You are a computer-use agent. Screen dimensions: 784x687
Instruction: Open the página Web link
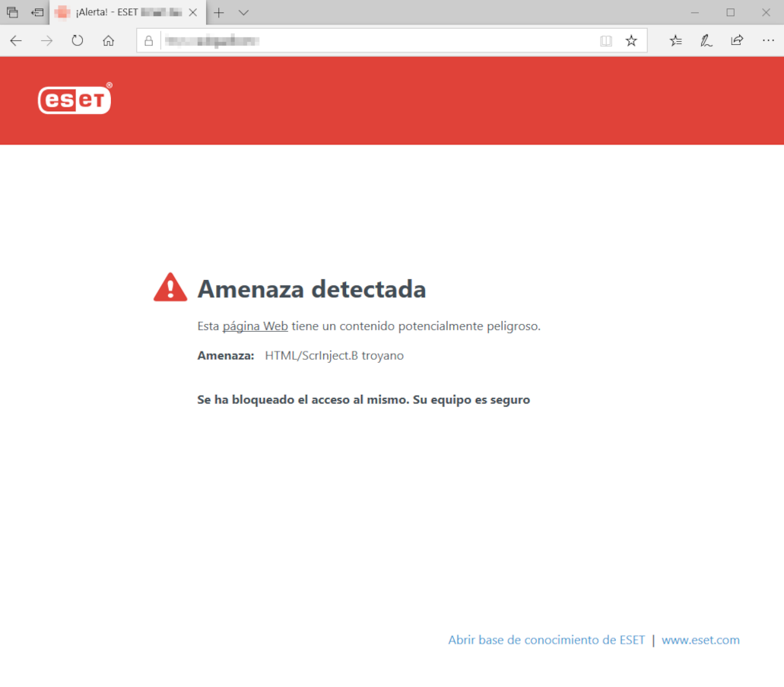[255, 326]
